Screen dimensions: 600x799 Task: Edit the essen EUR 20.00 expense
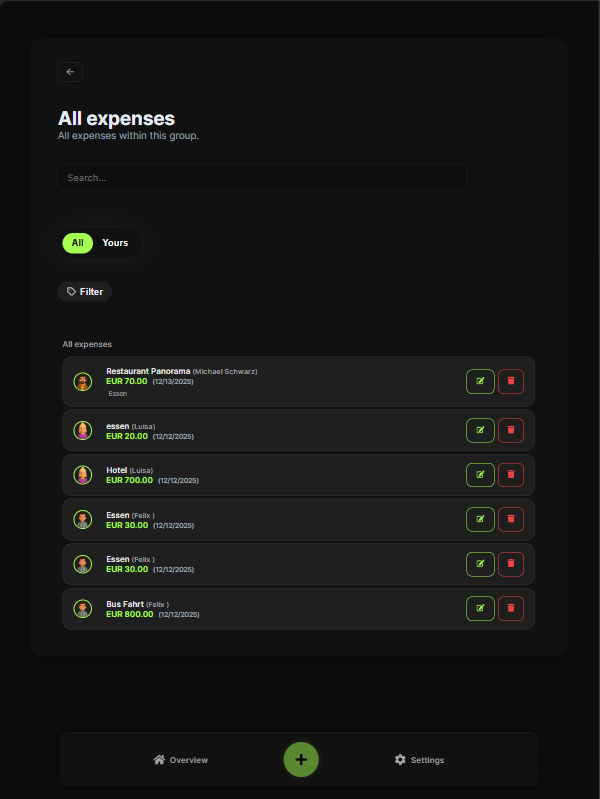click(x=480, y=430)
